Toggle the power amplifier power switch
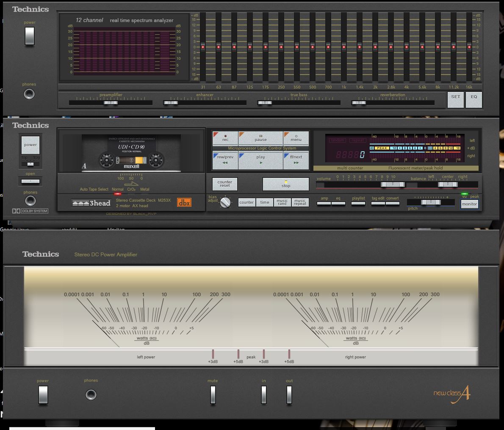The image size is (504, 430). 43,394
